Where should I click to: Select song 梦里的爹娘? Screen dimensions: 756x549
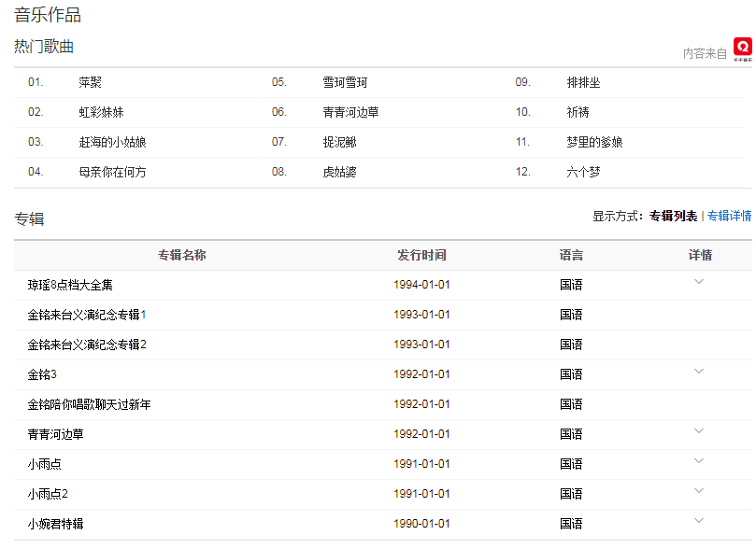pyautogui.click(x=594, y=142)
